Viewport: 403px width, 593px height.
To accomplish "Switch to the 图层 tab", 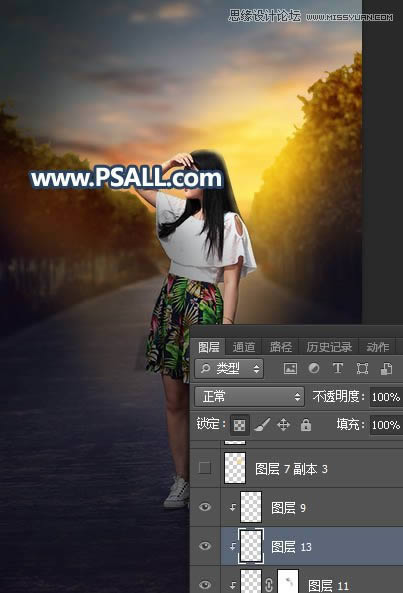I will pyautogui.click(x=209, y=347).
